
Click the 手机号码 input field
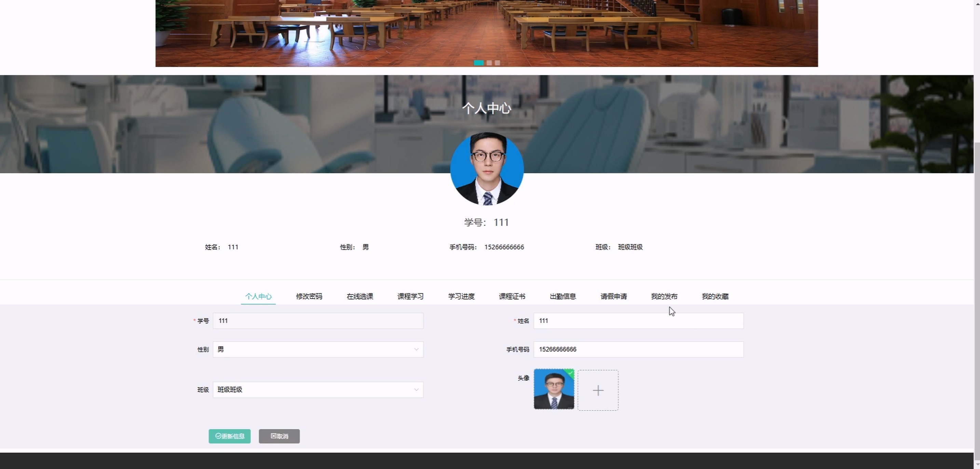click(x=638, y=350)
